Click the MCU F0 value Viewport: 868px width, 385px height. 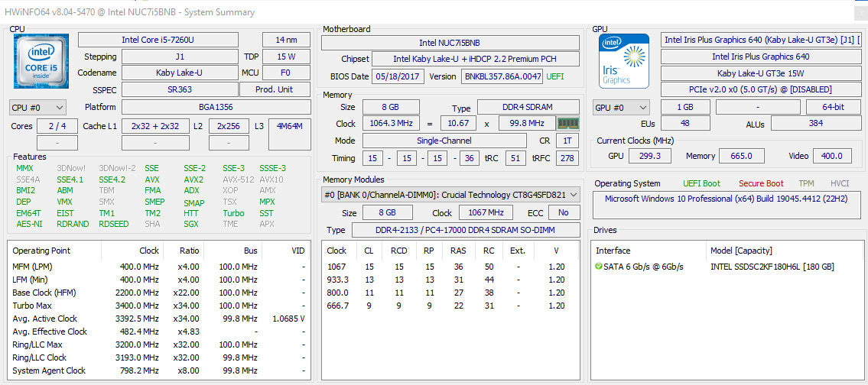286,73
